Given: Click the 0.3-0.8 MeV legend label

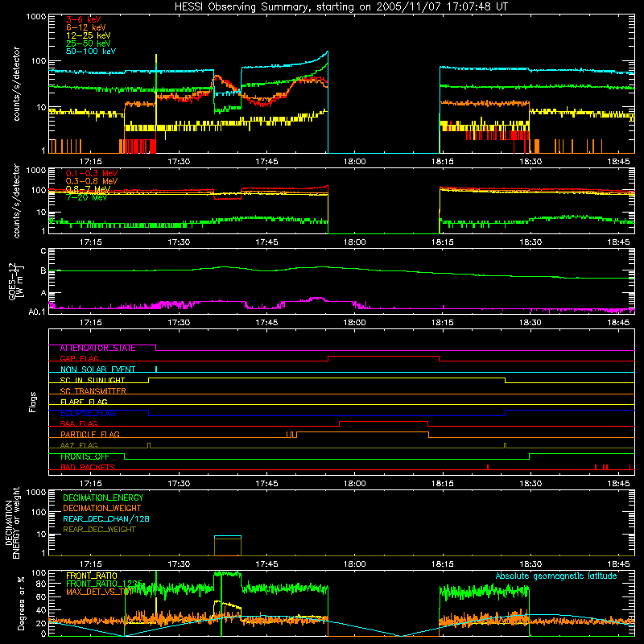Looking at the screenshot, I should pos(92,181).
